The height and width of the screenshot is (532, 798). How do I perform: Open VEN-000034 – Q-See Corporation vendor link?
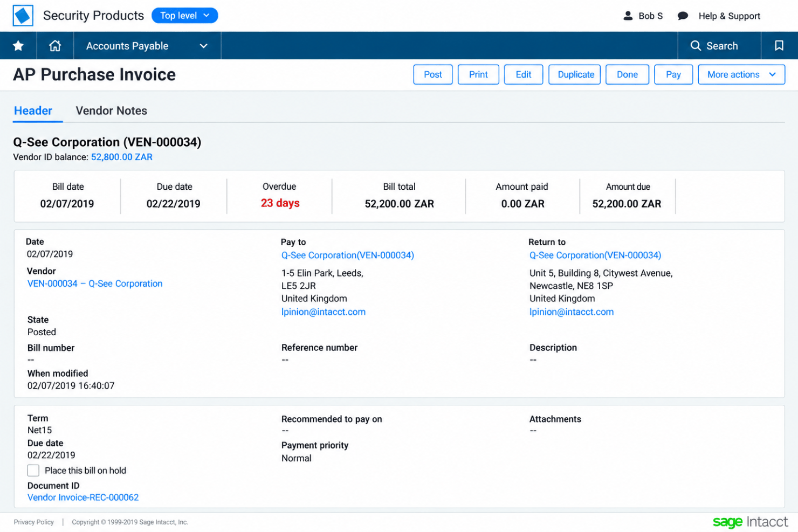pos(95,284)
